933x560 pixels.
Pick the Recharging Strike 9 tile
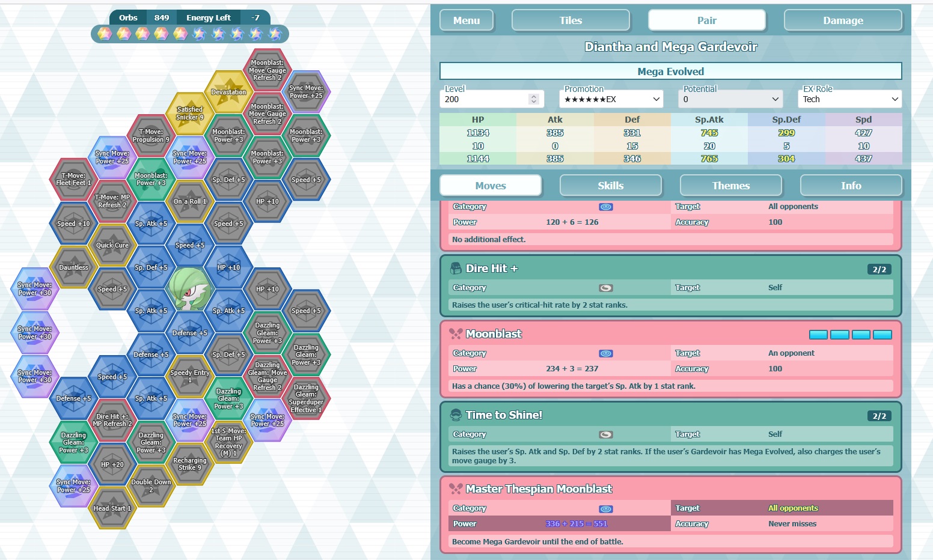coord(190,464)
